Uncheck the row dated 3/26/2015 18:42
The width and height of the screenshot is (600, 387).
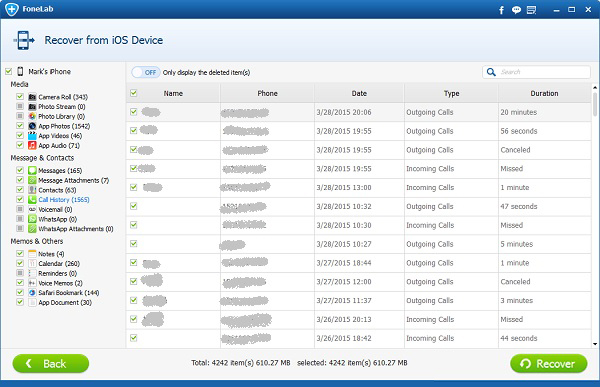click(x=134, y=338)
